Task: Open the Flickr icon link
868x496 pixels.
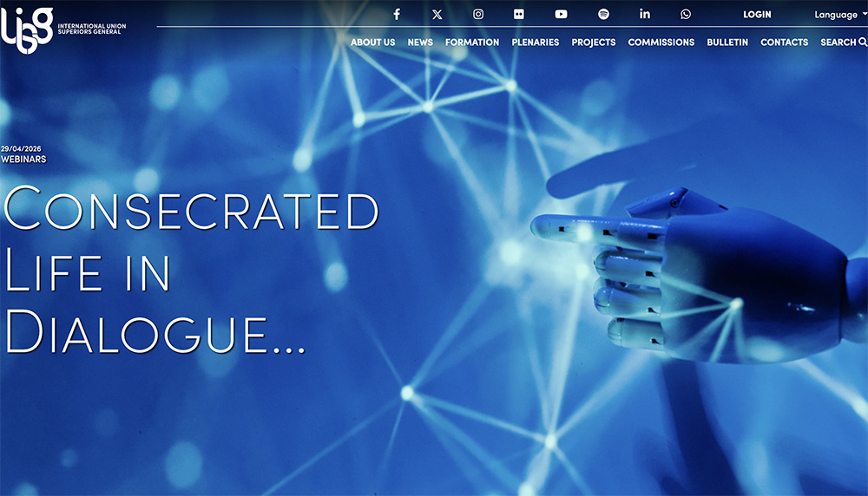Action: click(519, 15)
